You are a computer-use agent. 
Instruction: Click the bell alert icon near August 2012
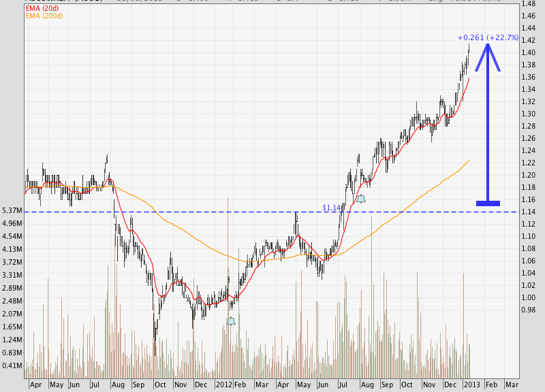(361, 199)
